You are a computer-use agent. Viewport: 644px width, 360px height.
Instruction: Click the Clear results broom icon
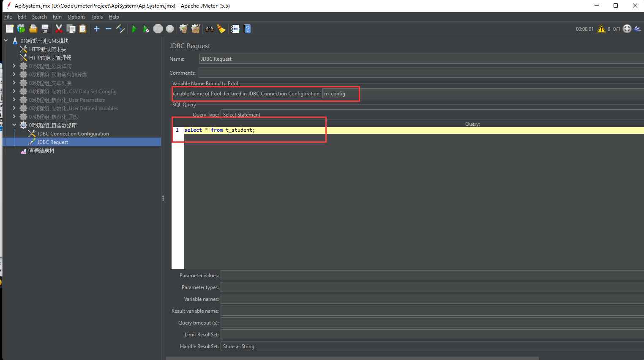click(x=183, y=29)
